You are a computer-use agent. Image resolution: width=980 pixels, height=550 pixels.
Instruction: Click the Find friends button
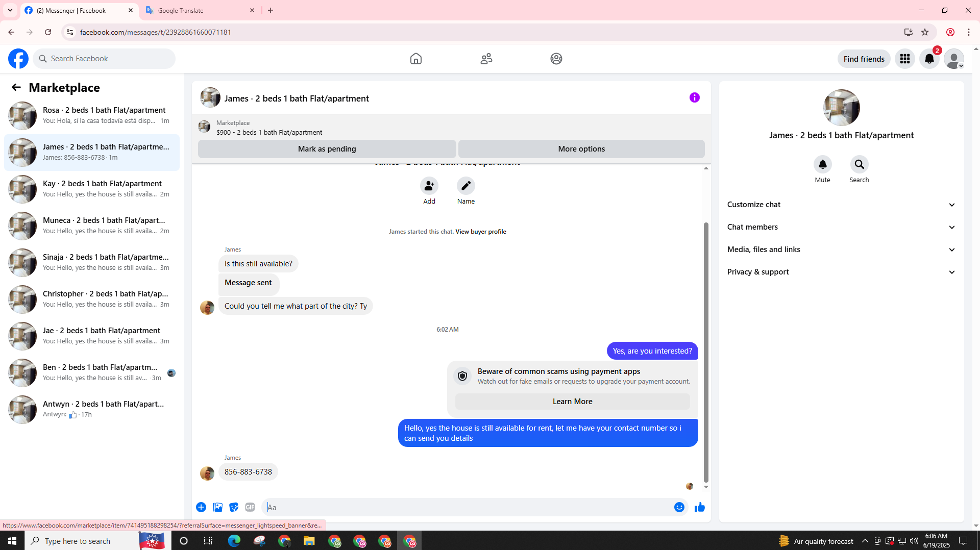point(864,59)
